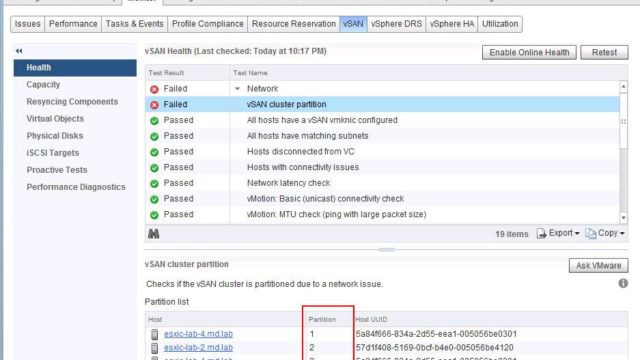Open esxic-lab-2.md.lab host link
The height and width of the screenshot is (360, 640).
[x=198, y=348]
